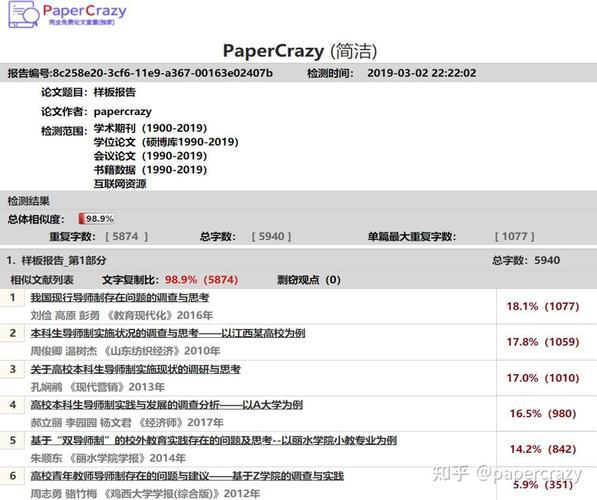Click paper title value '样板报告'
The height and width of the screenshot is (500, 597).
[x=115, y=92]
